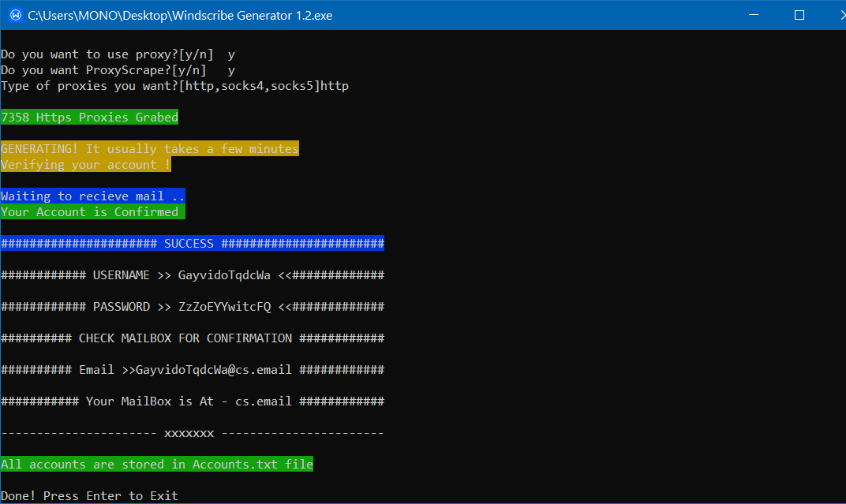Click the 'CHECK MAILBOX FOR CONFIRMATION' line

pyautogui.click(x=192, y=338)
